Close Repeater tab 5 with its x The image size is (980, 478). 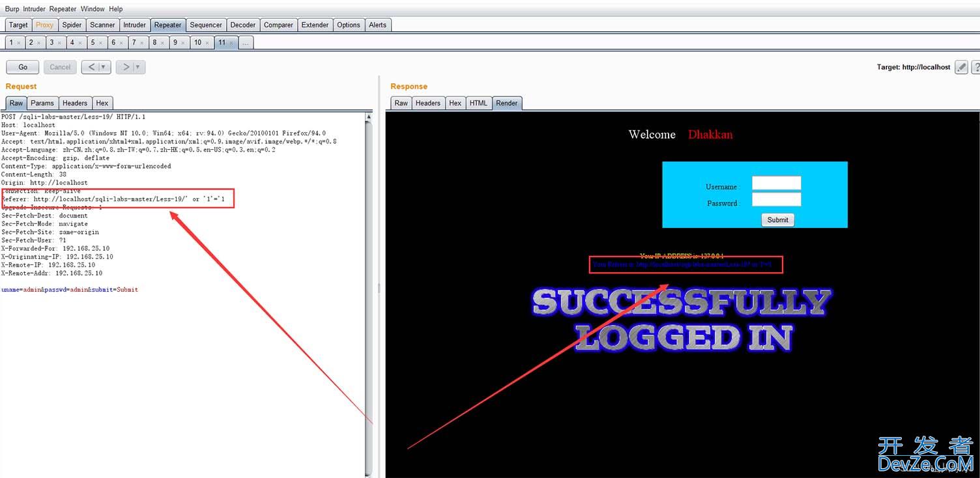100,42
